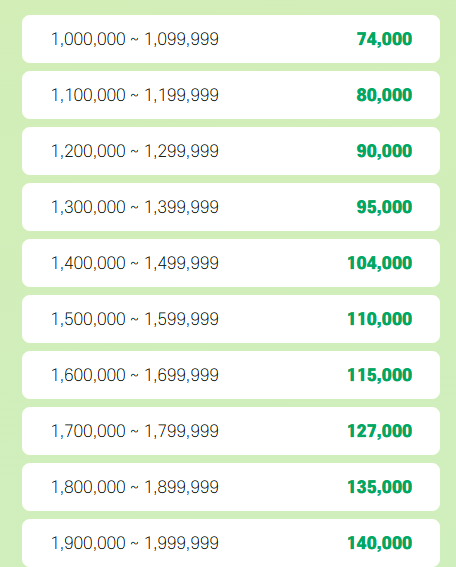Select the 1,000,000 ~ 1,099,999 range row

coord(231,39)
